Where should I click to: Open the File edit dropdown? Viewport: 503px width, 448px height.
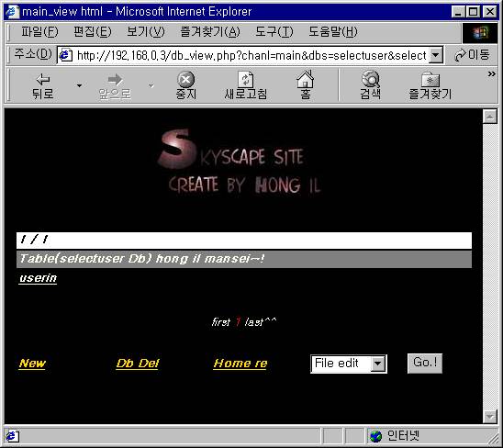(x=349, y=364)
